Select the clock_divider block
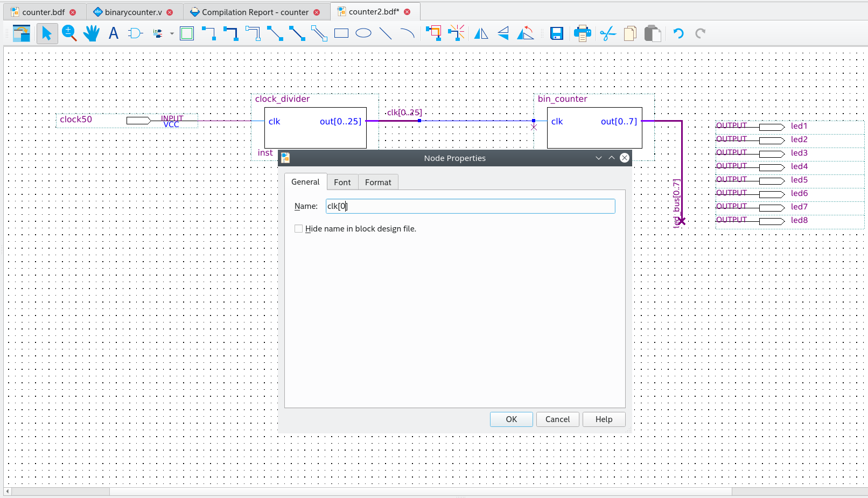The image size is (868, 498). [x=315, y=128]
